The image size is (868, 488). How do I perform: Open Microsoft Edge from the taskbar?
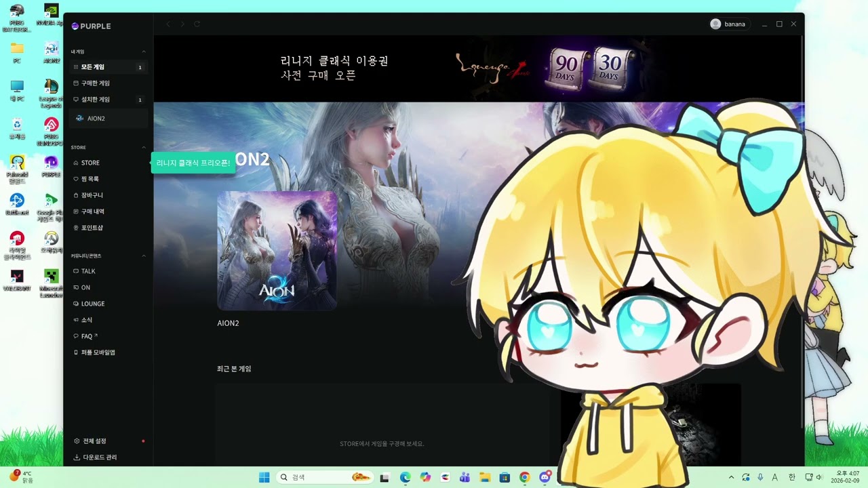click(405, 477)
